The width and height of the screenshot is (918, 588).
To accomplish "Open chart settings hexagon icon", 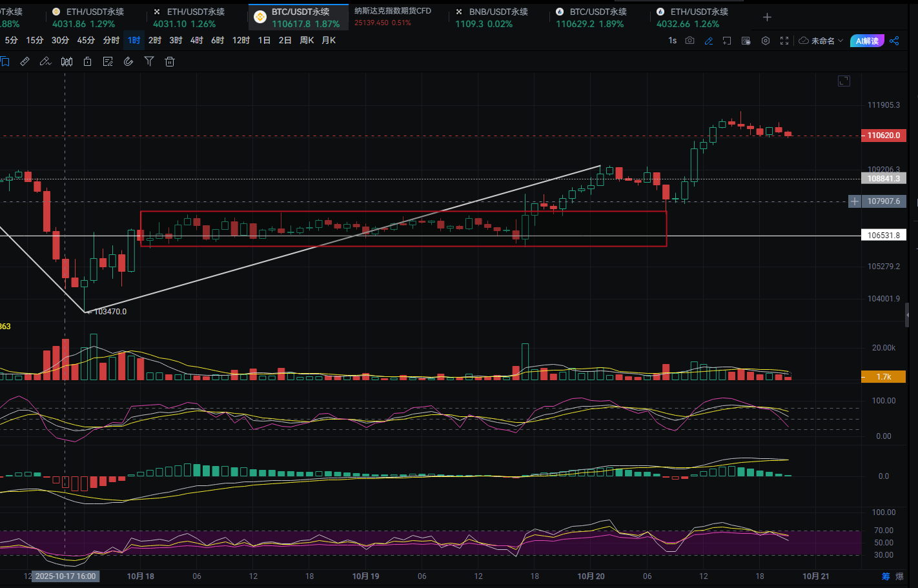I will (x=765, y=41).
